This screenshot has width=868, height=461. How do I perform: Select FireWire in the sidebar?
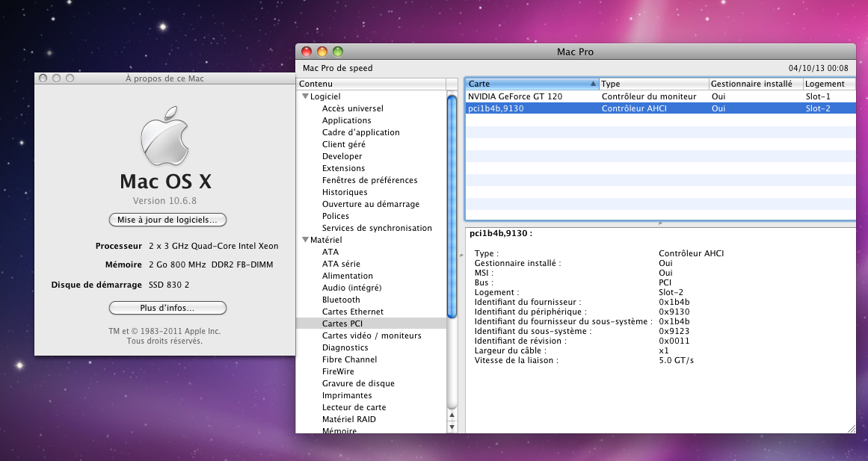pyautogui.click(x=338, y=371)
